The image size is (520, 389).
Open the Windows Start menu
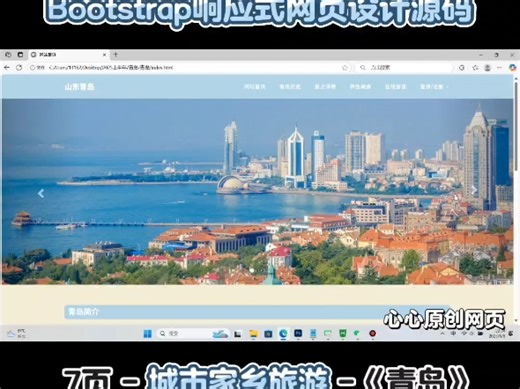[x=147, y=333]
